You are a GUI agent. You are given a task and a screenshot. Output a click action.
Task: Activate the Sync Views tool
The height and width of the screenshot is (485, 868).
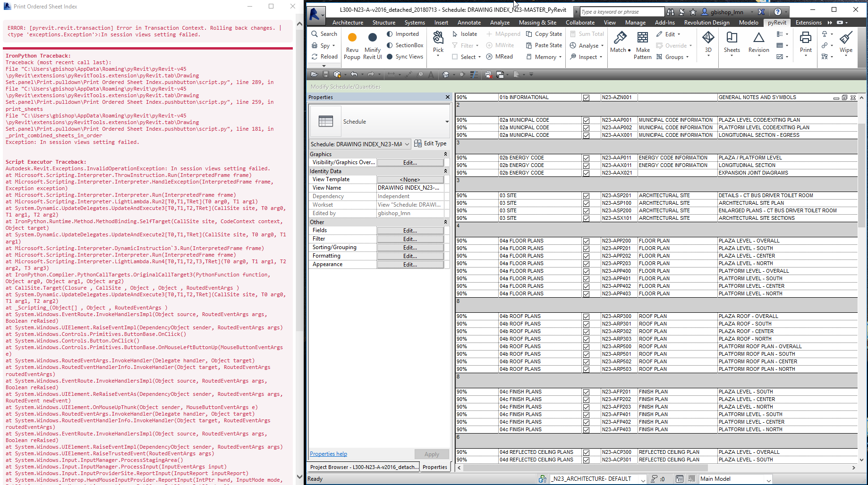(405, 56)
